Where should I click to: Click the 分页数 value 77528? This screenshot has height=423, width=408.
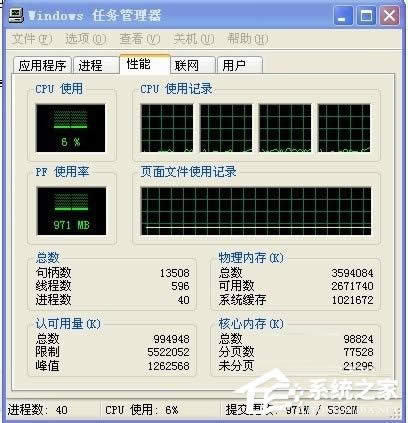click(358, 352)
